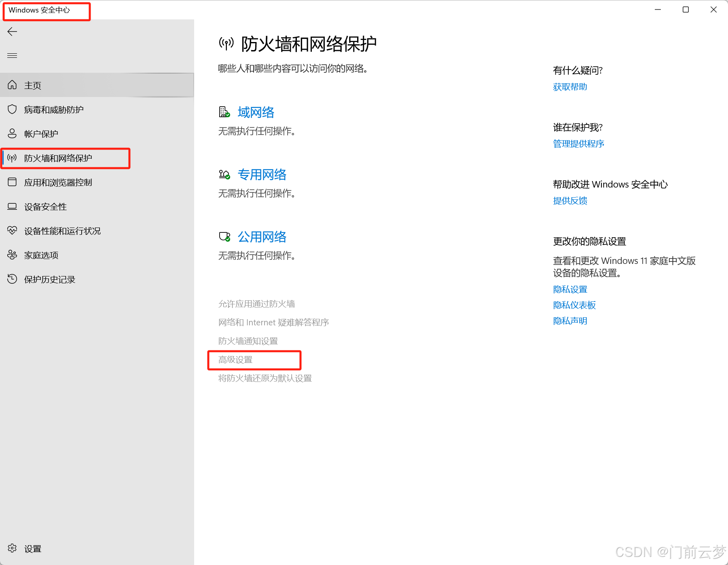Click the home icon beside 主页
Viewport: 728px width, 565px height.
pos(12,85)
